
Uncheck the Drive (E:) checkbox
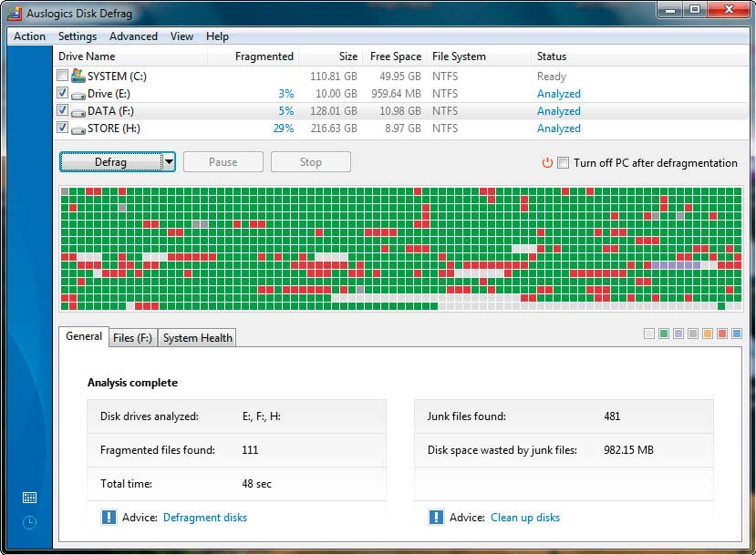tap(62, 93)
